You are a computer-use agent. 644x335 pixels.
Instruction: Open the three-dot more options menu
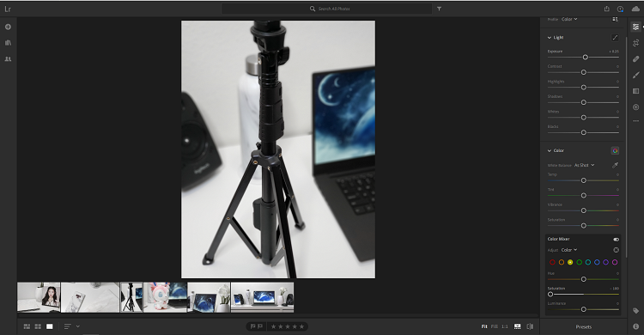point(635,121)
